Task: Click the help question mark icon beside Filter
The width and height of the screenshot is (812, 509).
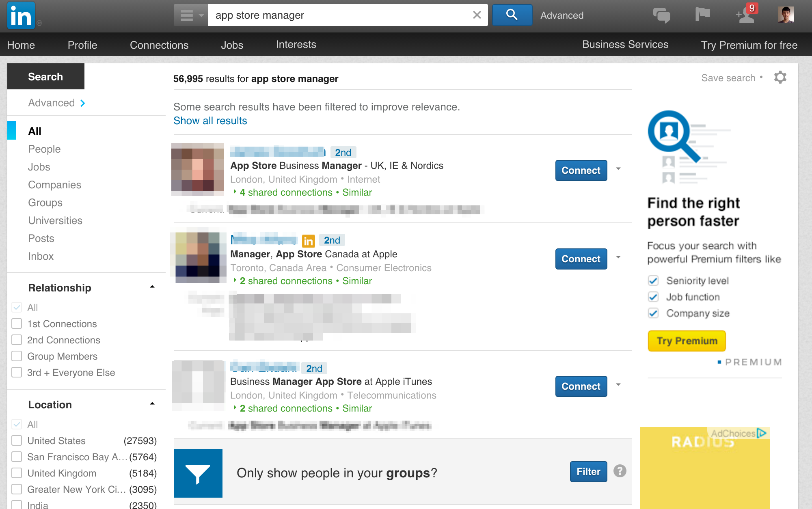Action: coord(620,471)
